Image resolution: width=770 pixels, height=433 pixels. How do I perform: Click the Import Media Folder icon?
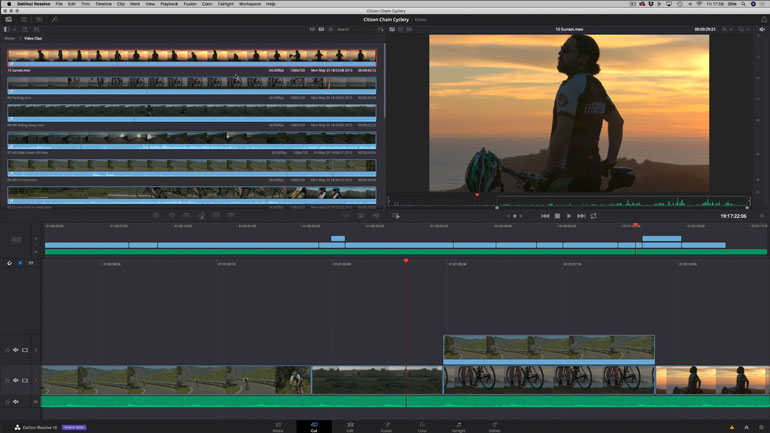tap(36, 29)
